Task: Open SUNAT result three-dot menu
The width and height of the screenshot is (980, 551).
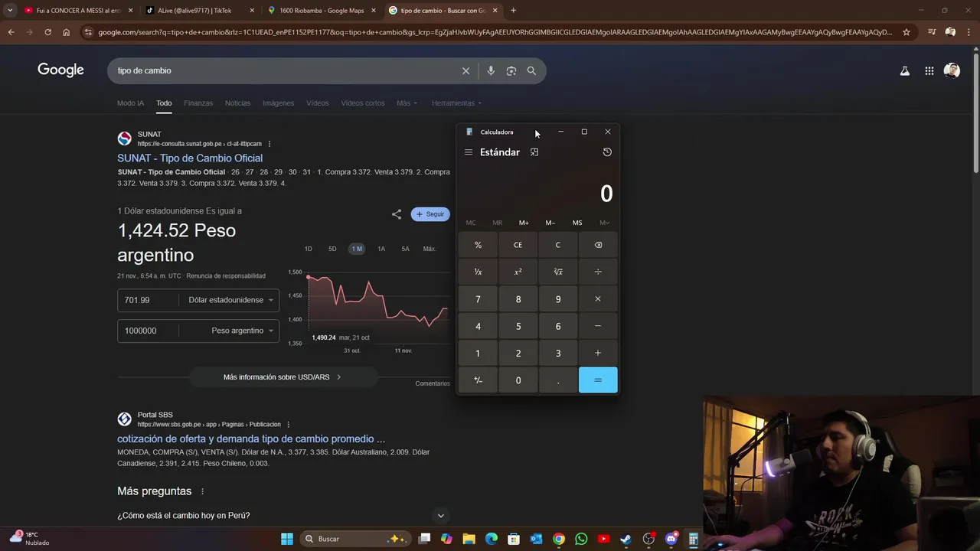Action: click(x=269, y=144)
